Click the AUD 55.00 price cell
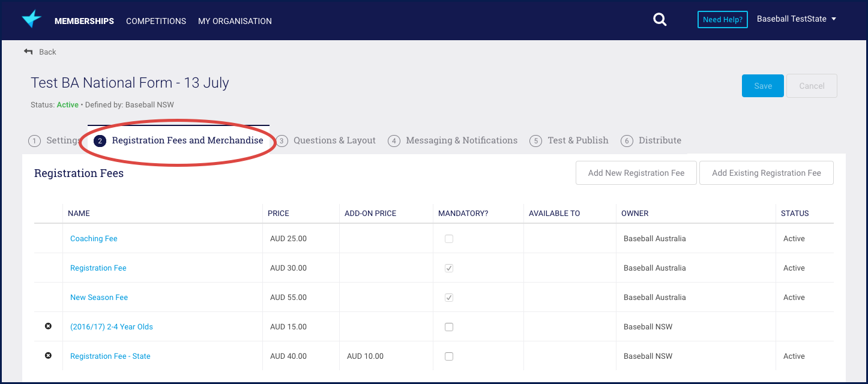 pyautogui.click(x=288, y=297)
